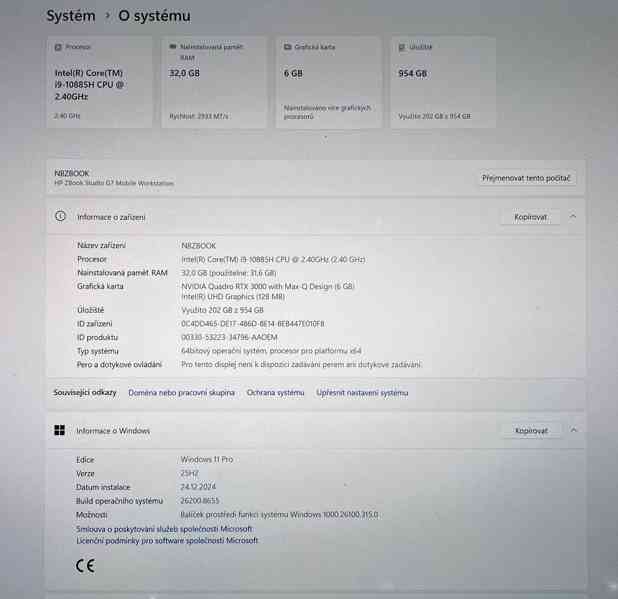Open the Nainstalovaná paměť RAM card
Viewport: 618px width, 599px height.
point(214,82)
